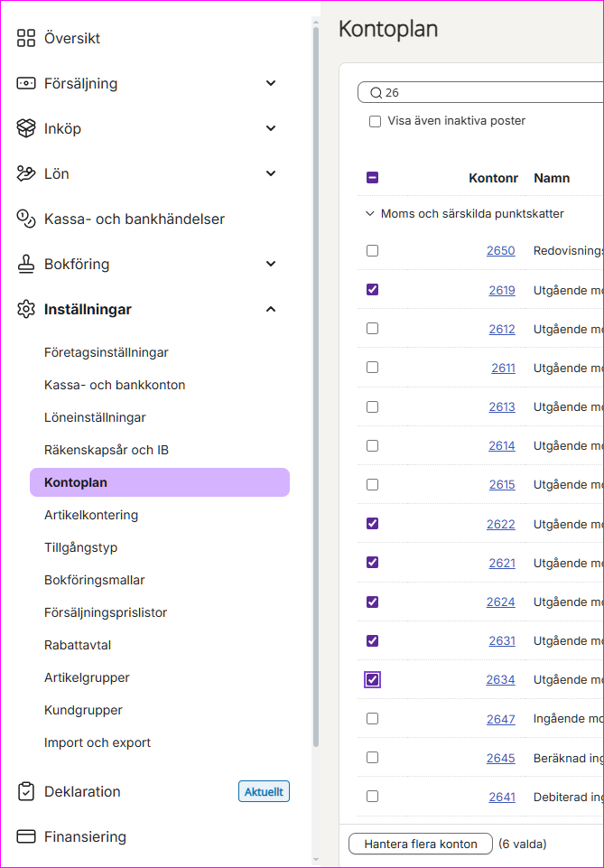Click the Aktuellt badge next to Deklaration
The image size is (604, 868).
point(264,791)
